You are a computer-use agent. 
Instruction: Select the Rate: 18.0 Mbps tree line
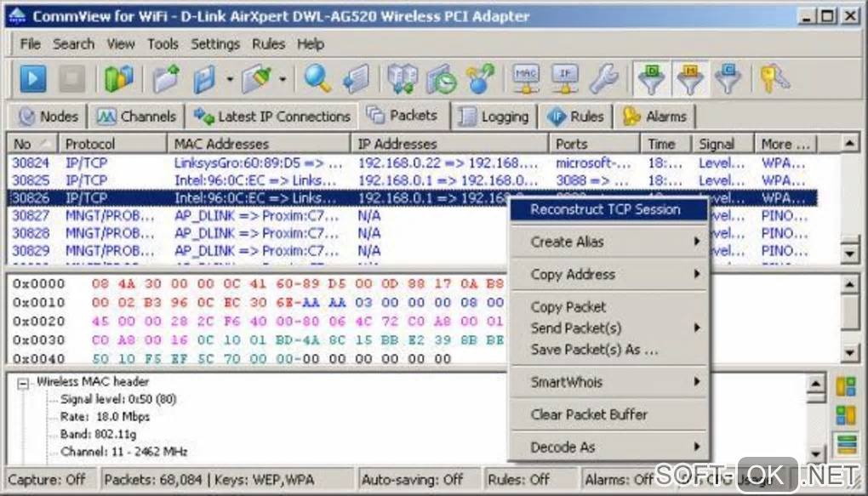tap(105, 416)
